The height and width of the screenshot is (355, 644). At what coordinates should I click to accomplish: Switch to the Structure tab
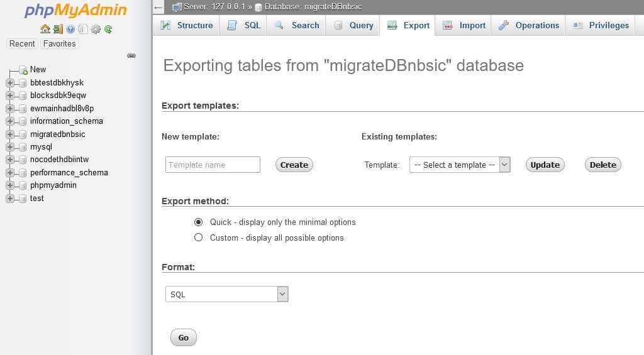pos(187,25)
